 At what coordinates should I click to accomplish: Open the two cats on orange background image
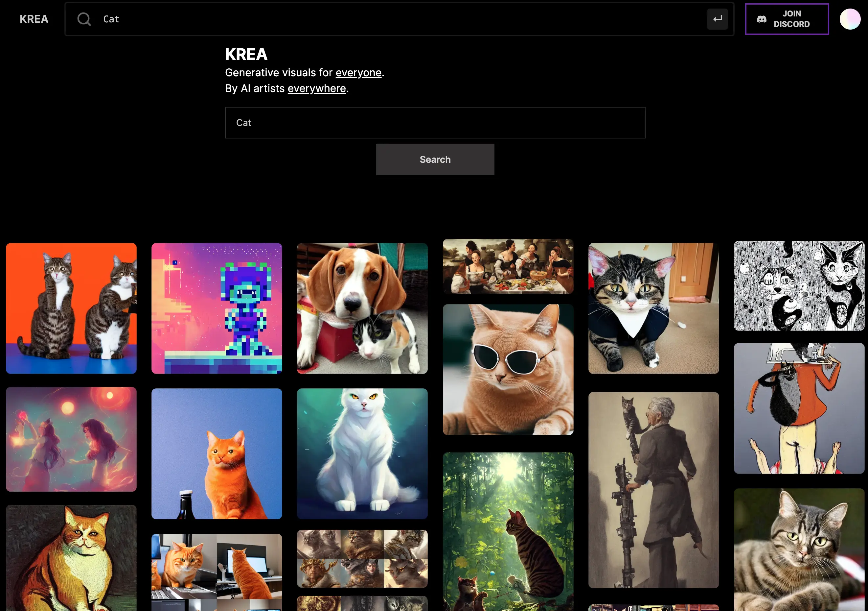tap(71, 308)
